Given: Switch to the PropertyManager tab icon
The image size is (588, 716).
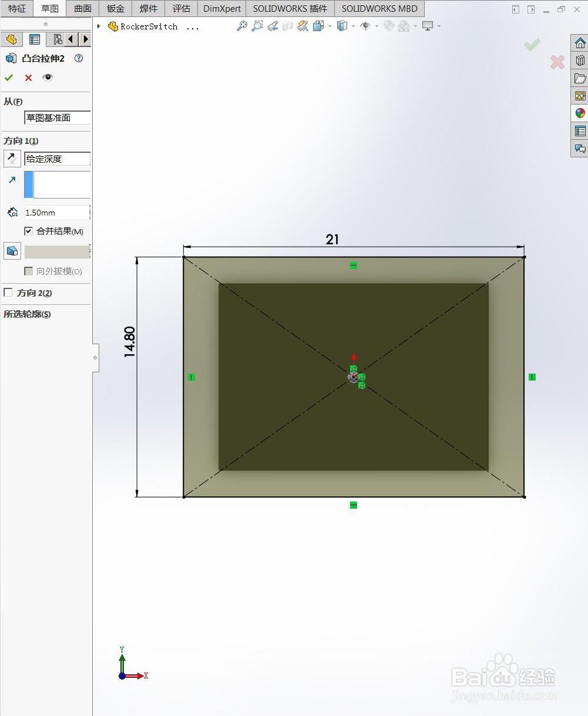Looking at the screenshot, I should click(35, 39).
